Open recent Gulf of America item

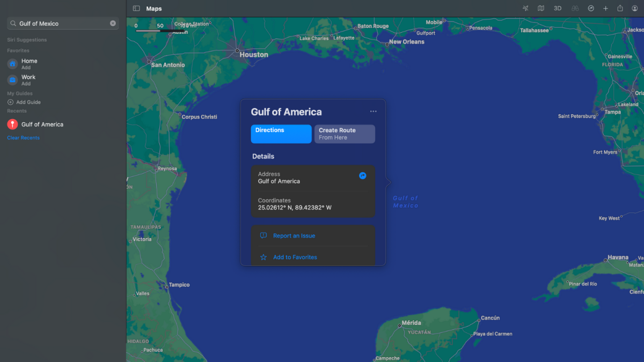click(x=42, y=124)
